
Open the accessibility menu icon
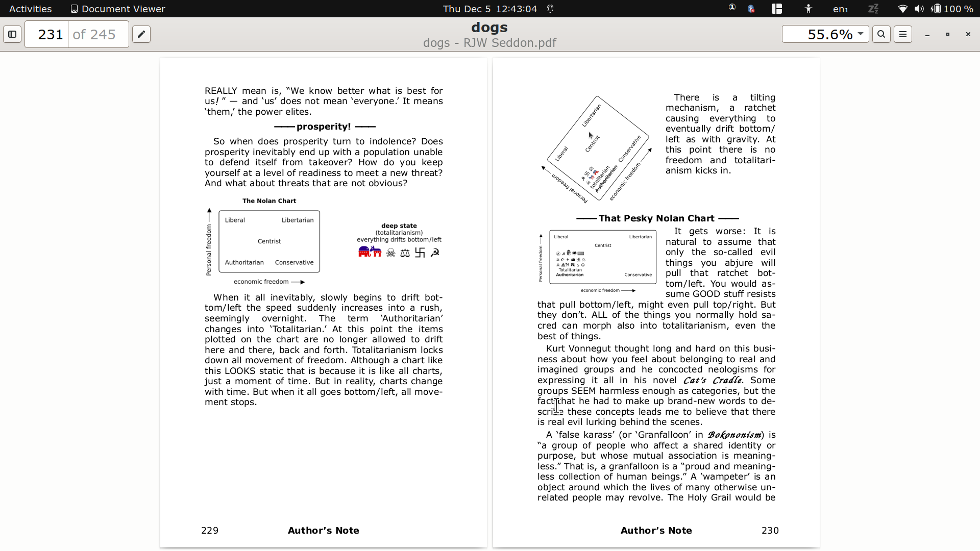[x=808, y=9]
